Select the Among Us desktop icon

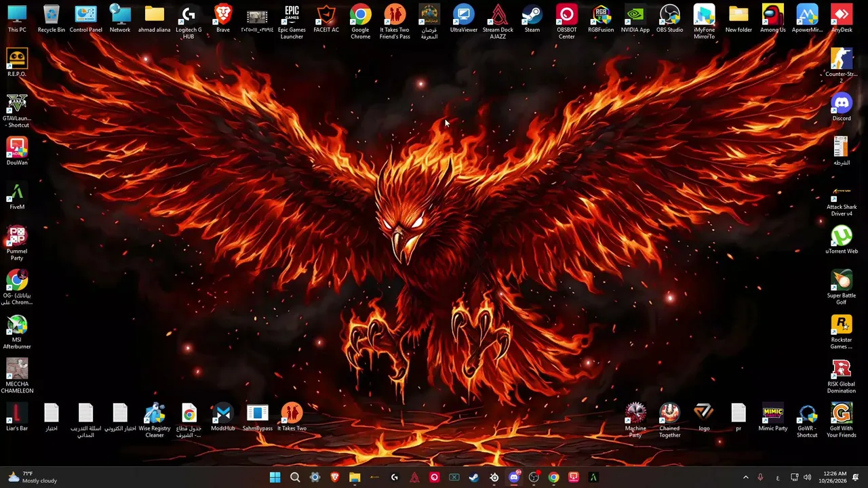(x=772, y=19)
